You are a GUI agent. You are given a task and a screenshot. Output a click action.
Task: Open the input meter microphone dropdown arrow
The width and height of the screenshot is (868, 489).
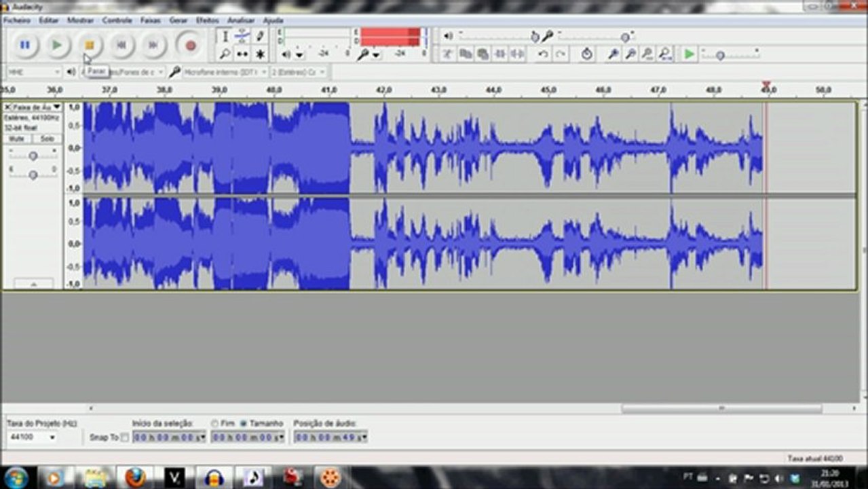click(375, 54)
